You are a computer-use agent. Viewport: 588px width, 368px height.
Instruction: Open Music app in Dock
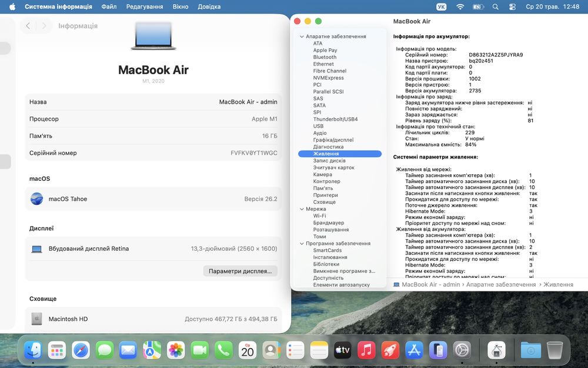click(x=366, y=350)
